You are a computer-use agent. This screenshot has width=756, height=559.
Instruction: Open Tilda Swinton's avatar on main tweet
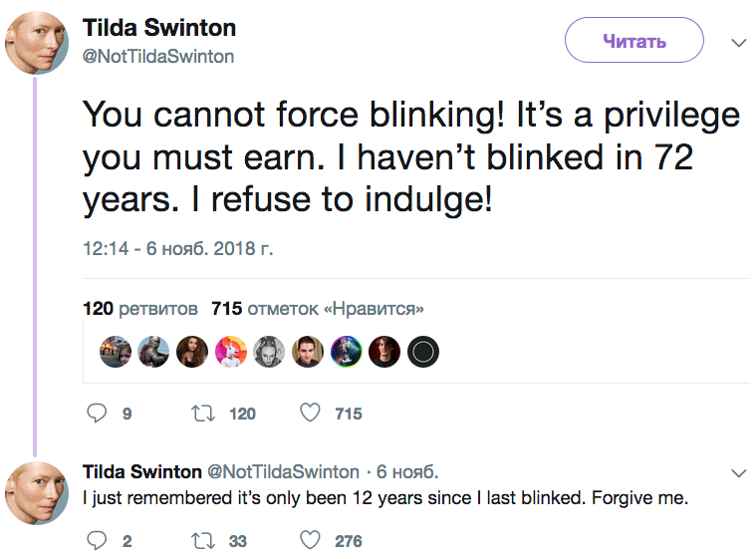[x=37, y=43]
